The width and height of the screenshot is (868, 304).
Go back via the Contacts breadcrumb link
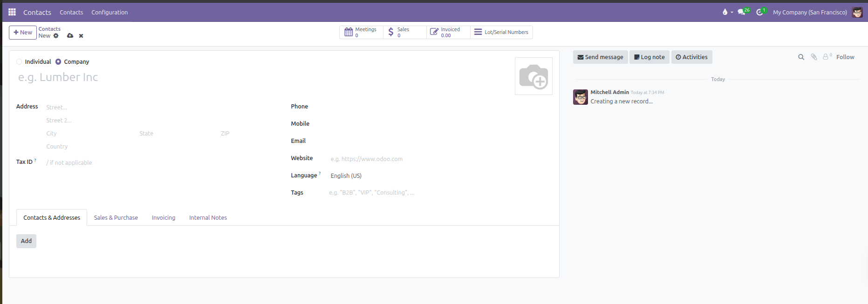[49, 29]
